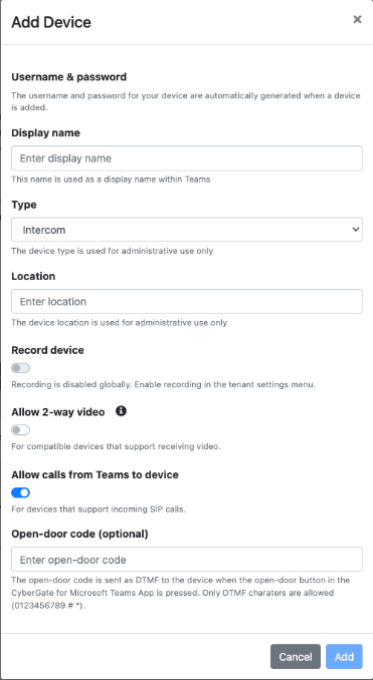Enable the Record device switch
This screenshot has height=680, width=373.
(x=20, y=368)
